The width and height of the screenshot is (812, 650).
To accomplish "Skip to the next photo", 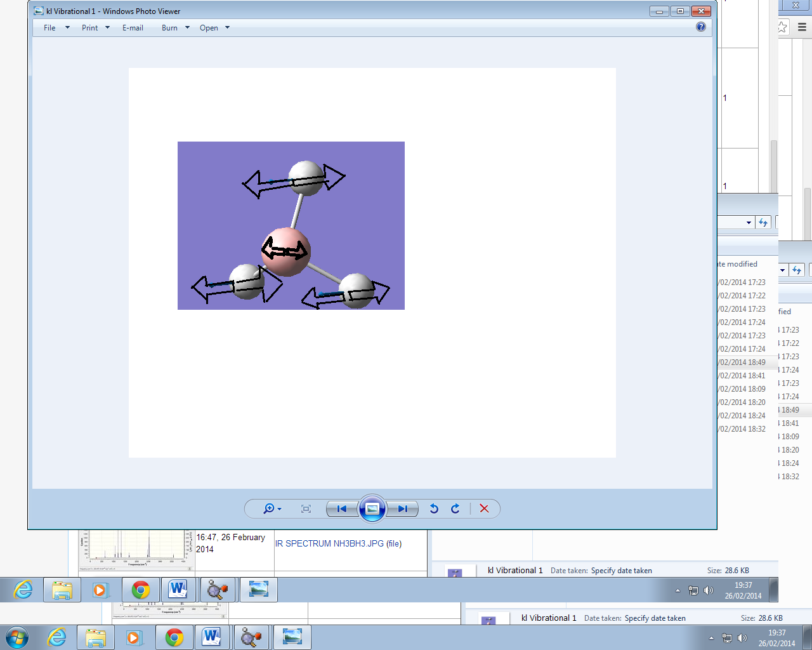I will (x=403, y=508).
